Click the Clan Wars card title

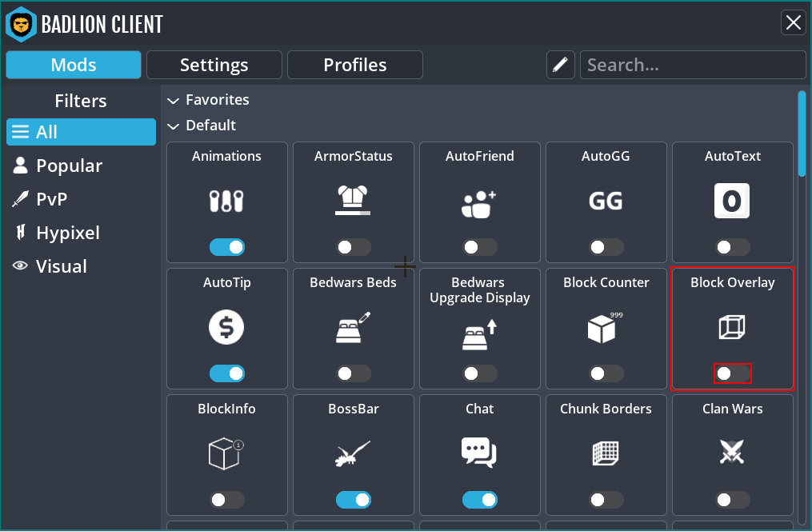(x=732, y=409)
